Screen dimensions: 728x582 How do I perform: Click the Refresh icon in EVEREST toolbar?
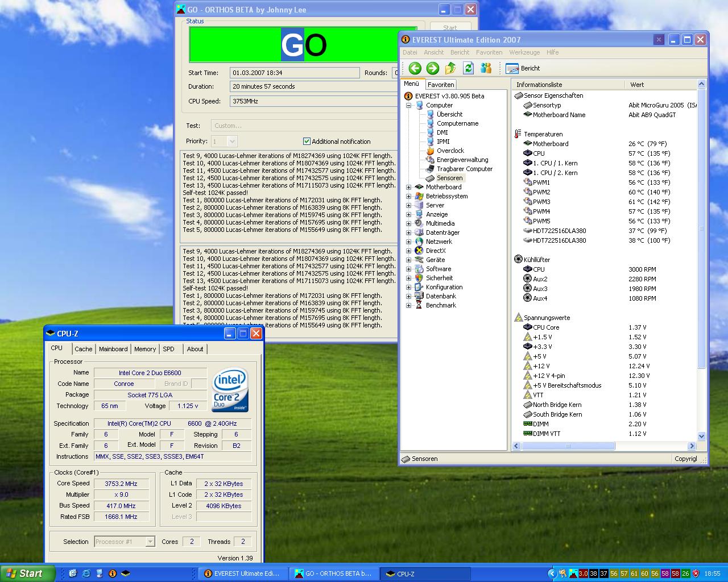point(468,68)
